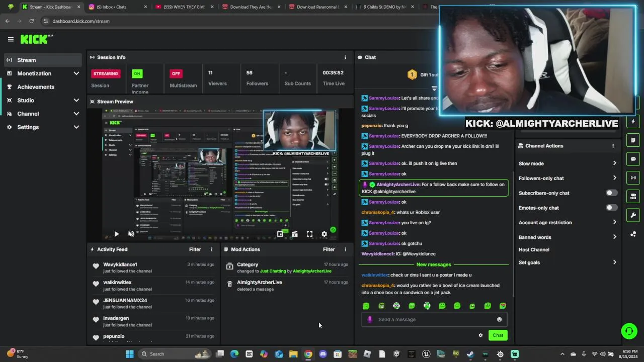Open the Activity Feed three-dot menu

click(211, 249)
